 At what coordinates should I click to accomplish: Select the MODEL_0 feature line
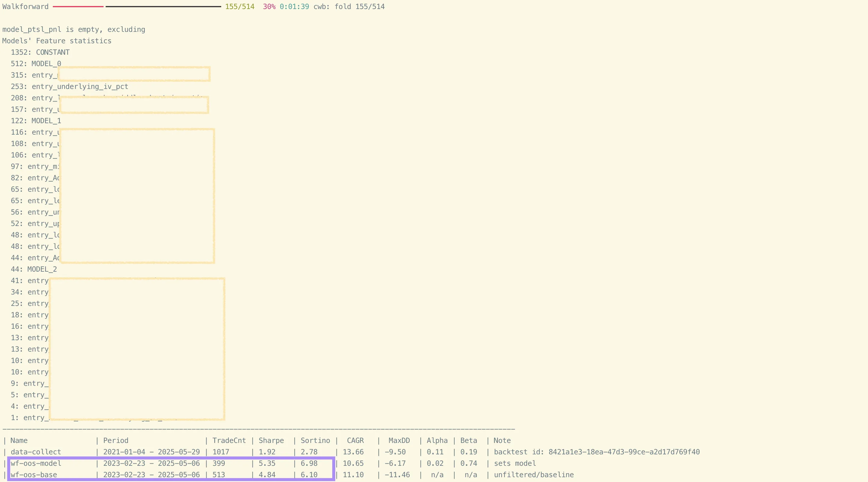[x=36, y=63]
